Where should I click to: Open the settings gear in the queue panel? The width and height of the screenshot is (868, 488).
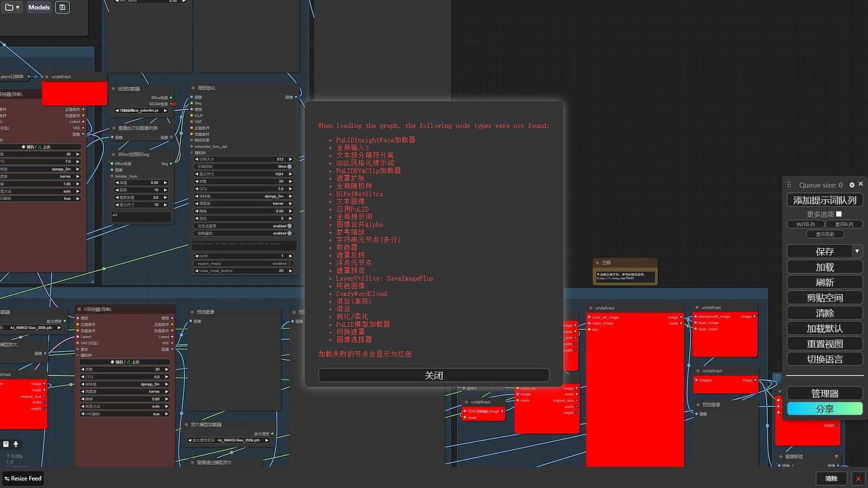point(852,185)
